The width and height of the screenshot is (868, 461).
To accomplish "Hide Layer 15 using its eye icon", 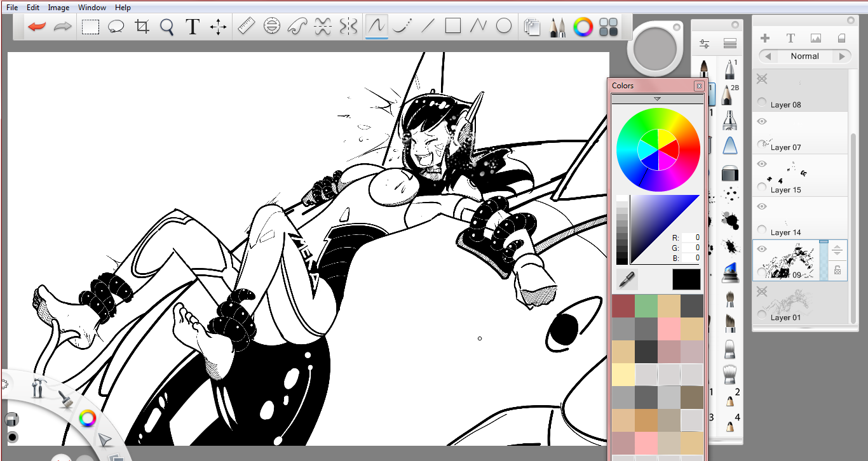I will [x=762, y=164].
